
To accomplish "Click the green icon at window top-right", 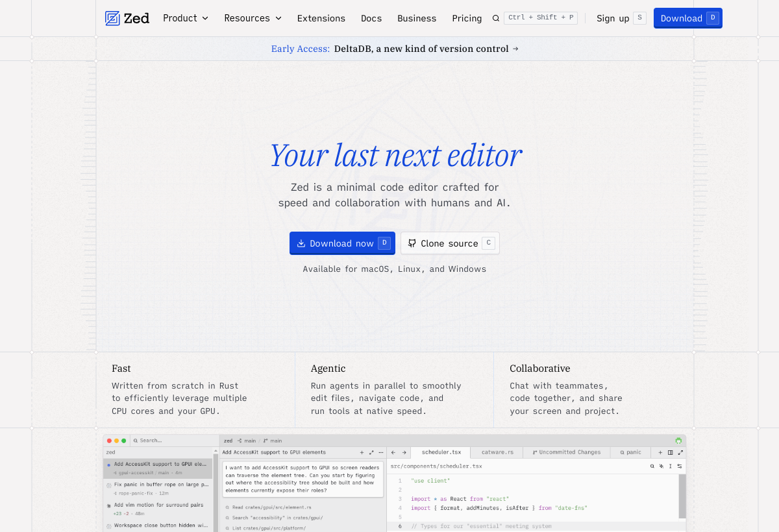I will [678, 441].
